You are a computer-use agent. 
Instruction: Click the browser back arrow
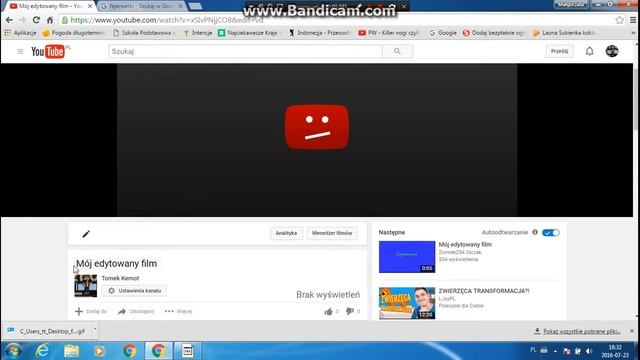click(9, 20)
